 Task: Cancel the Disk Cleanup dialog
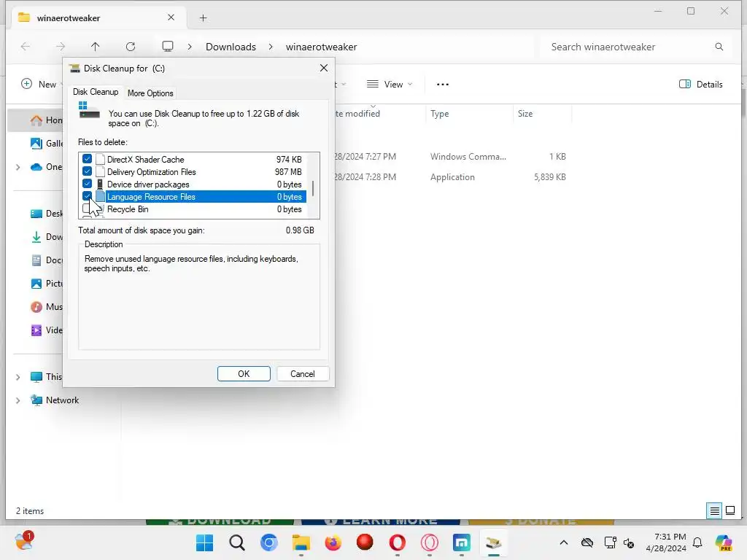coord(303,374)
